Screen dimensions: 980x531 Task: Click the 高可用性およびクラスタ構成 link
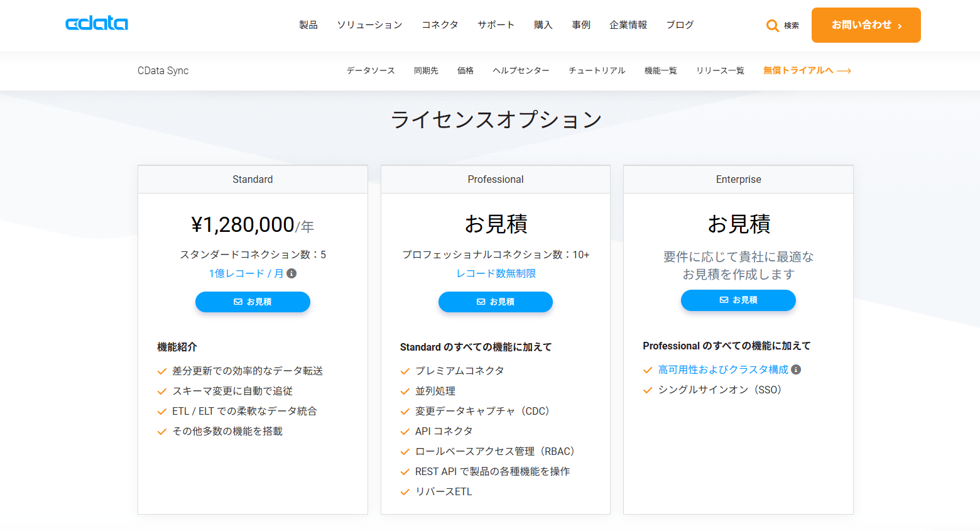tap(723, 370)
